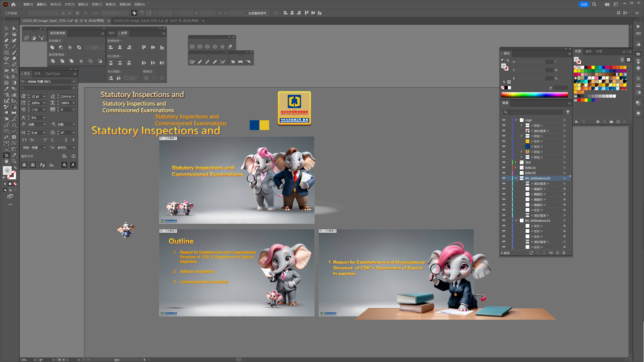Click the star shape tool icon
This screenshot has width=644, height=362.
pyautogui.click(x=222, y=46)
